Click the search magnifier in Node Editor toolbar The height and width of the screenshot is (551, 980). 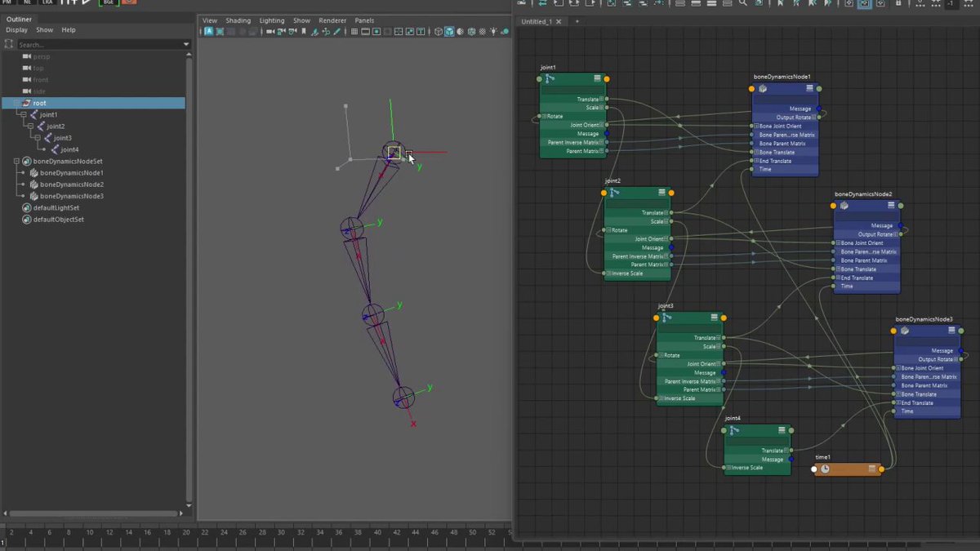click(742, 3)
